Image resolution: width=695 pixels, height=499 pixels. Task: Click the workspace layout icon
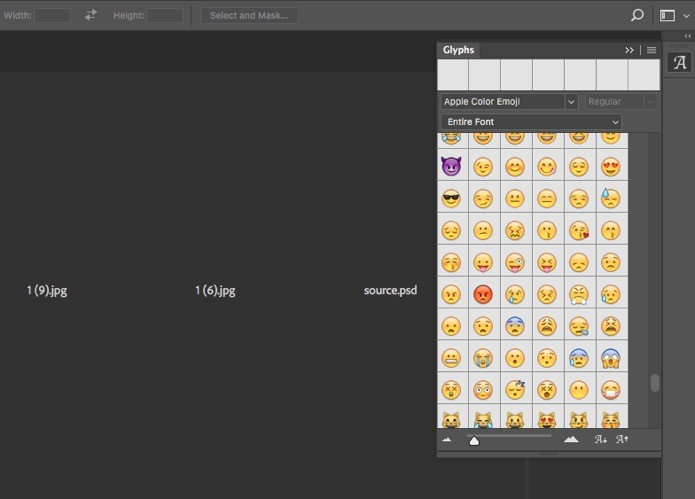[667, 16]
